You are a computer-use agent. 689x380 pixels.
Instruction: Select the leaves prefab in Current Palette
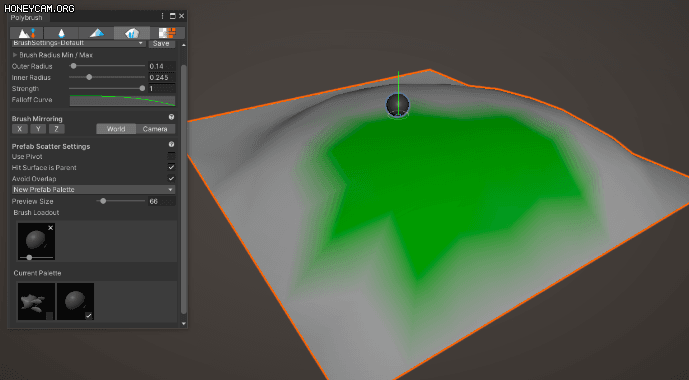point(36,301)
